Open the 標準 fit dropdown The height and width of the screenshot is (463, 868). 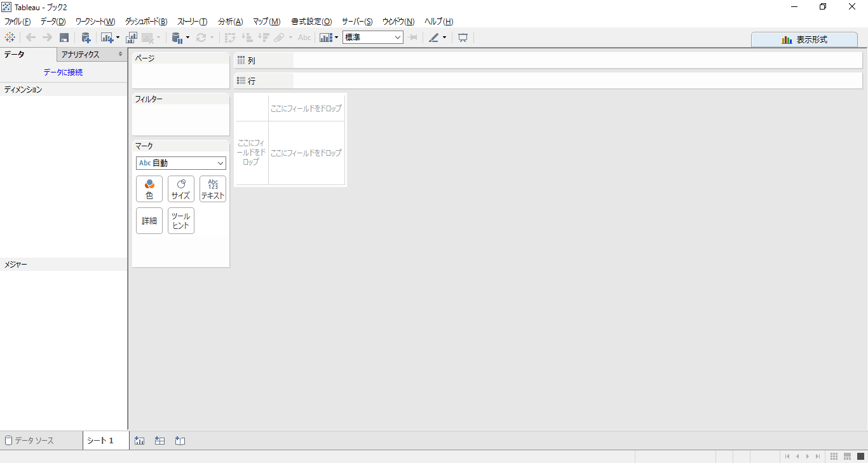click(x=372, y=38)
